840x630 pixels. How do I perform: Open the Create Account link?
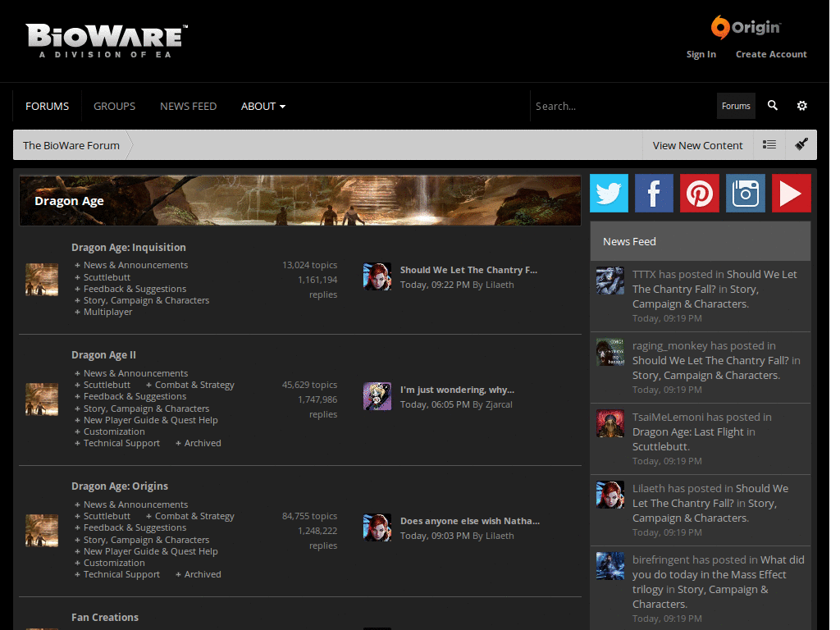pyautogui.click(x=771, y=54)
